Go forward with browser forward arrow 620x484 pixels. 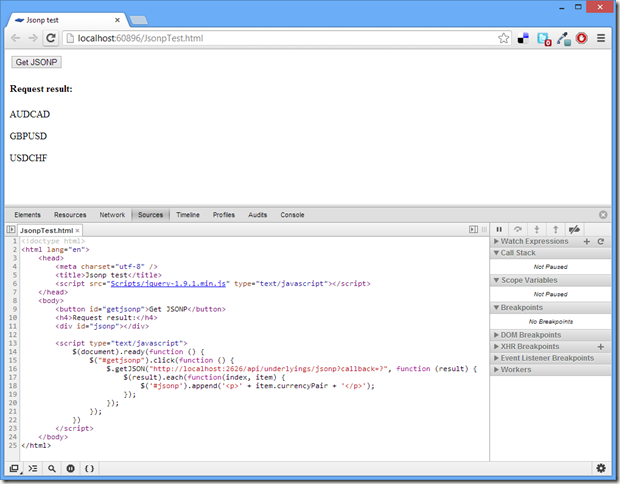point(33,38)
